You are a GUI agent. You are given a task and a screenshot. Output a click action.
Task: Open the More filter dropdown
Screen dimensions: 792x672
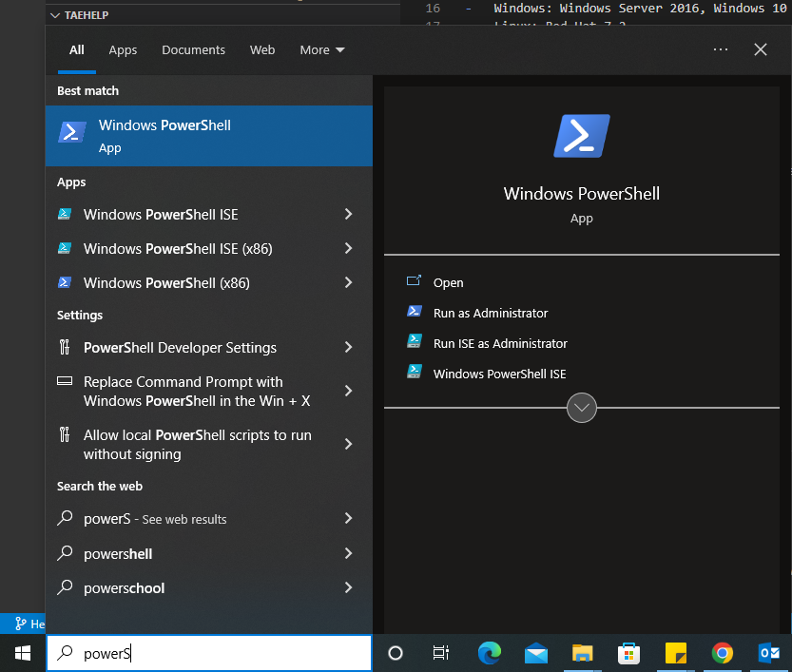(x=321, y=50)
